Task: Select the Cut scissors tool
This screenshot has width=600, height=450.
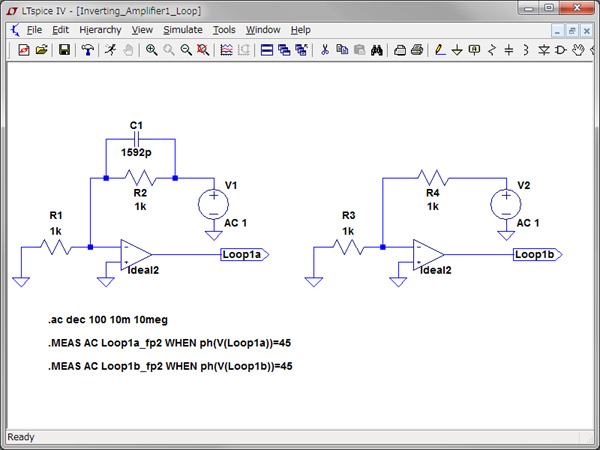Action: (x=325, y=50)
